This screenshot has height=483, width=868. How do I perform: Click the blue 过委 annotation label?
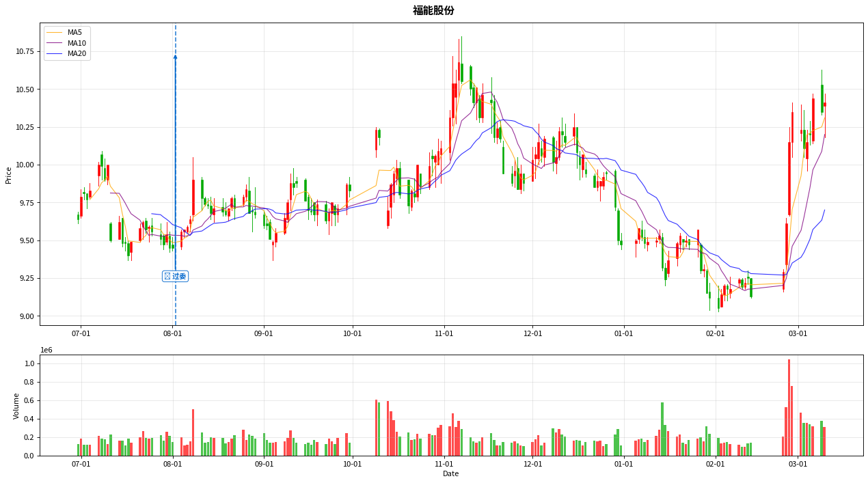[x=175, y=276]
